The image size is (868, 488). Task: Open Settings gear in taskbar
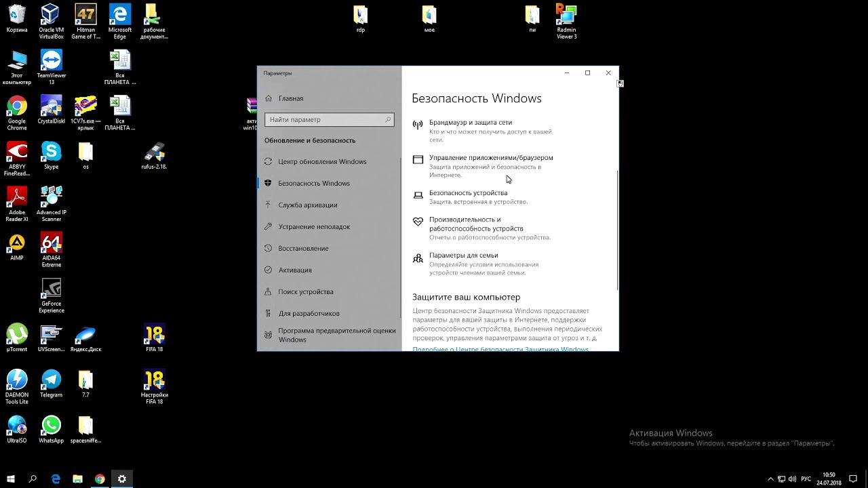122,479
